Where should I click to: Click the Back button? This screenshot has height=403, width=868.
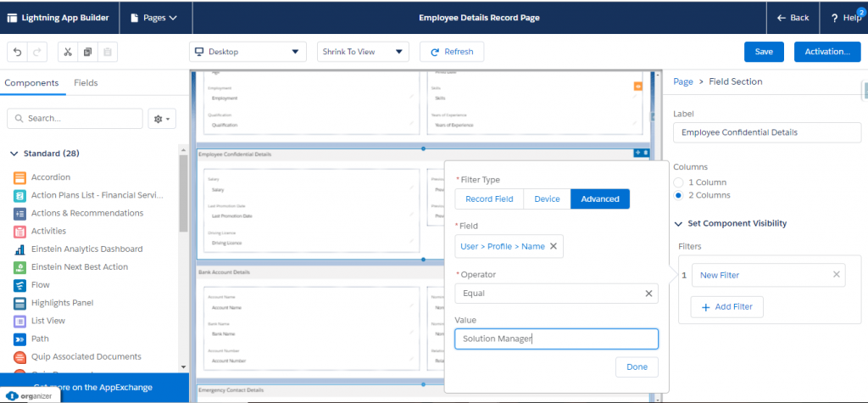coord(793,18)
